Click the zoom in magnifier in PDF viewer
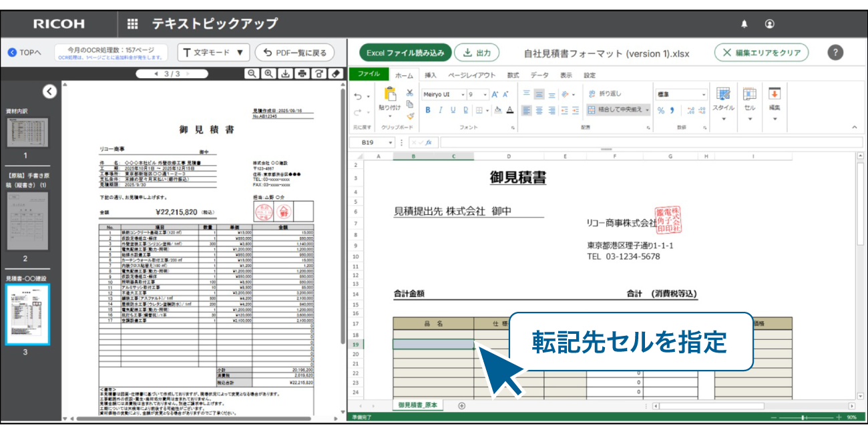Screen dimensions: 868x434 coord(268,74)
